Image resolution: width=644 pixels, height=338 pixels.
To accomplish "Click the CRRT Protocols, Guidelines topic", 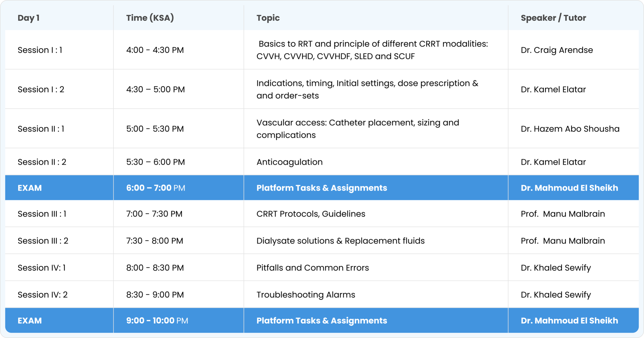I will 311,214.
